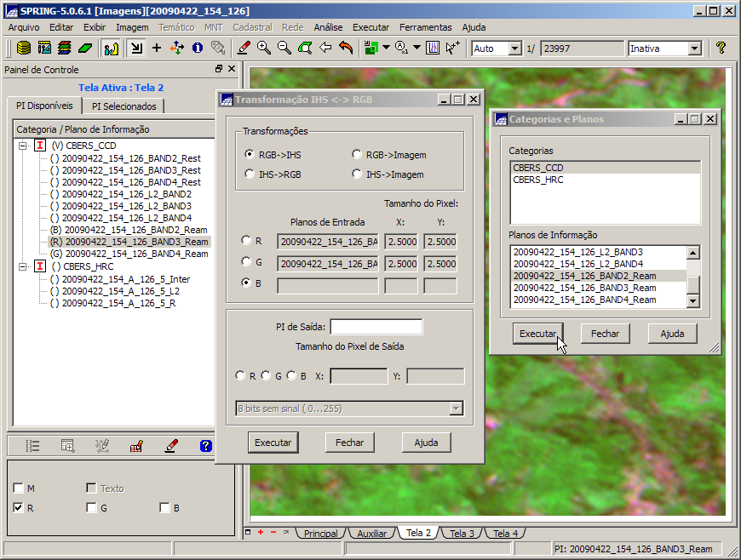Screen dimensions: 741x560
Task: Select the R input plane radio button
Action: tap(247, 241)
